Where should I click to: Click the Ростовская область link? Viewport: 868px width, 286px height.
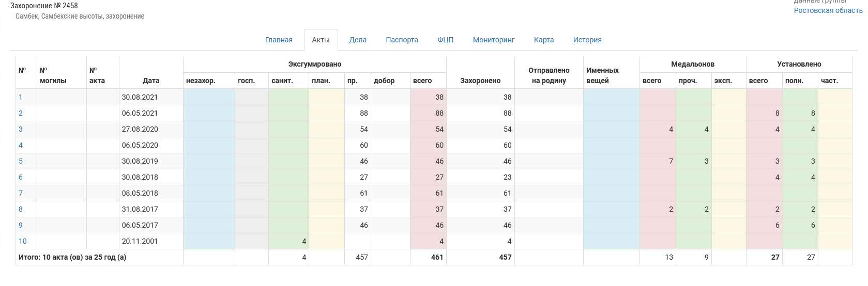[x=828, y=10]
